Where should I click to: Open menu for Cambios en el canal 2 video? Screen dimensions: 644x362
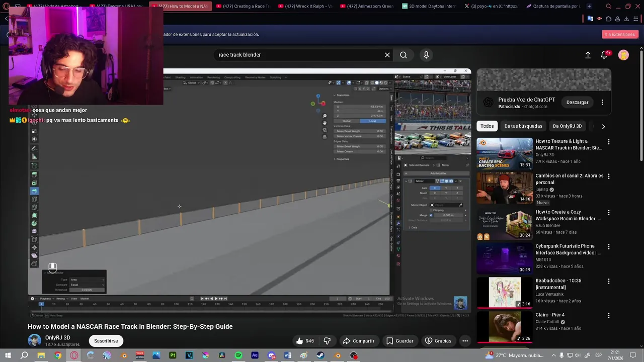pyautogui.click(x=609, y=176)
